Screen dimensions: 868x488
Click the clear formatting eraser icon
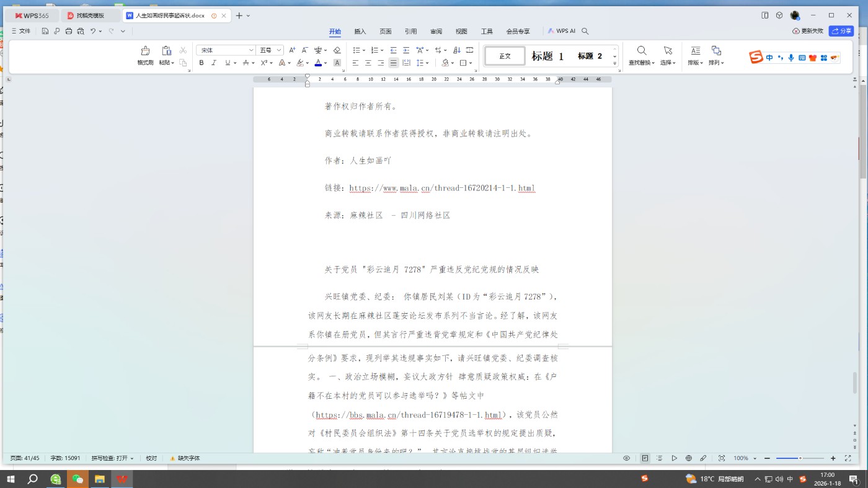[337, 50]
